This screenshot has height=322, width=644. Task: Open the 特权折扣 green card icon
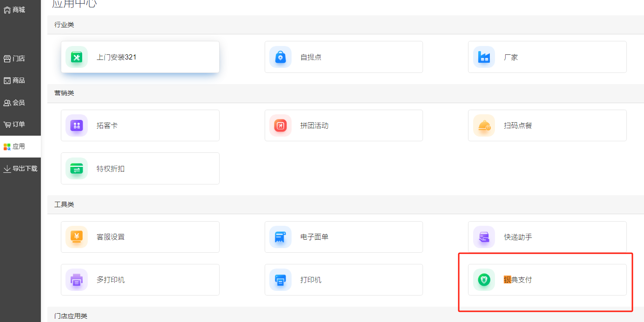(77, 169)
